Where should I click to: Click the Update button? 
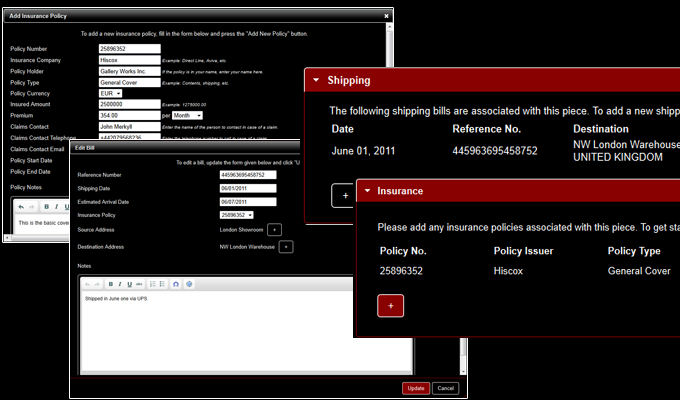pyautogui.click(x=416, y=388)
